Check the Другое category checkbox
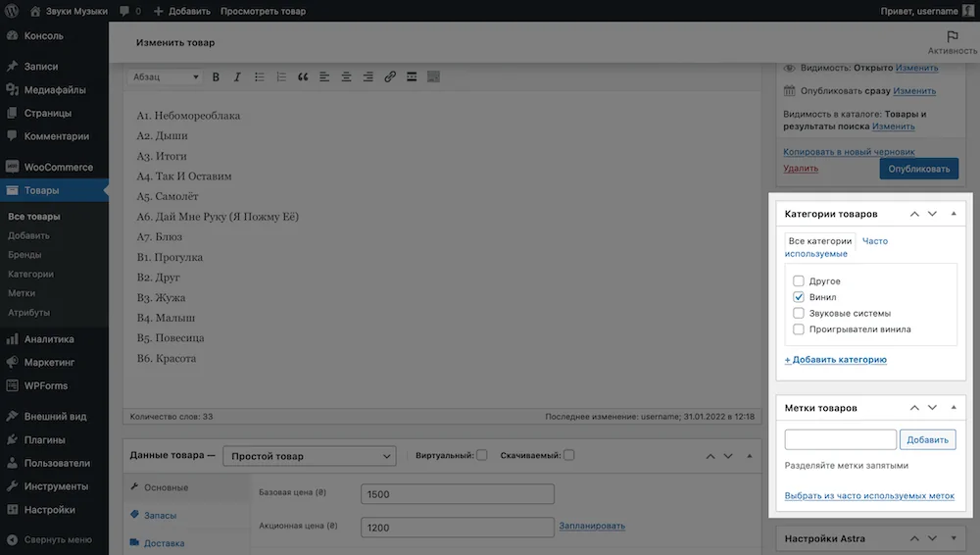This screenshot has width=980, height=555. coord(798,281)
